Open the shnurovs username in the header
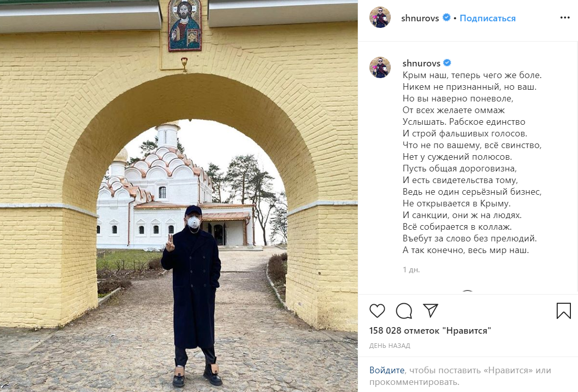 click(x=420, y=18)
